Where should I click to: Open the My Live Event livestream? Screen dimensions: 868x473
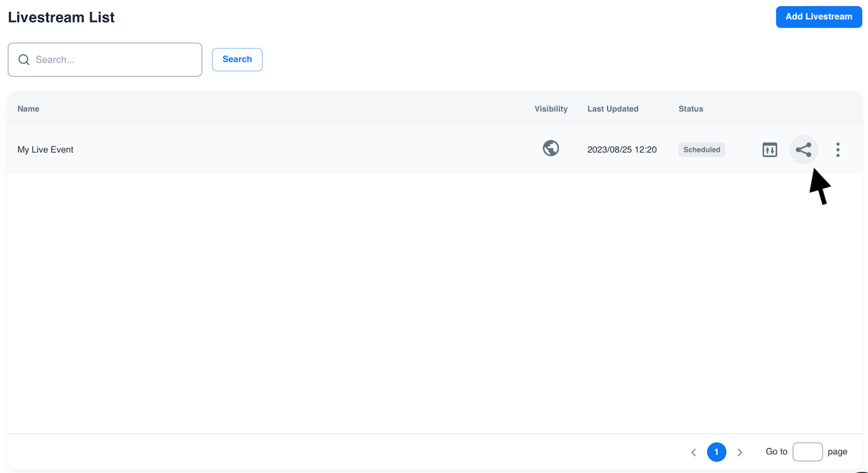click(46, 150)
